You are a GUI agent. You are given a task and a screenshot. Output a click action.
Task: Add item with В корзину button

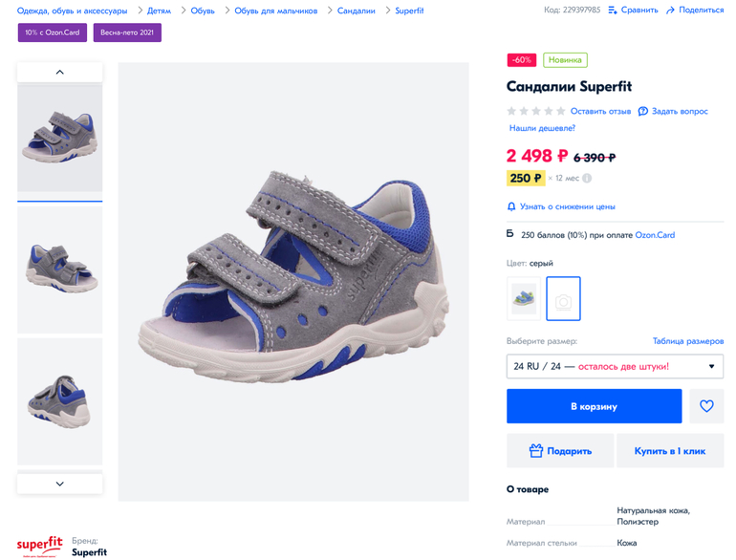(x=594, y=406)
